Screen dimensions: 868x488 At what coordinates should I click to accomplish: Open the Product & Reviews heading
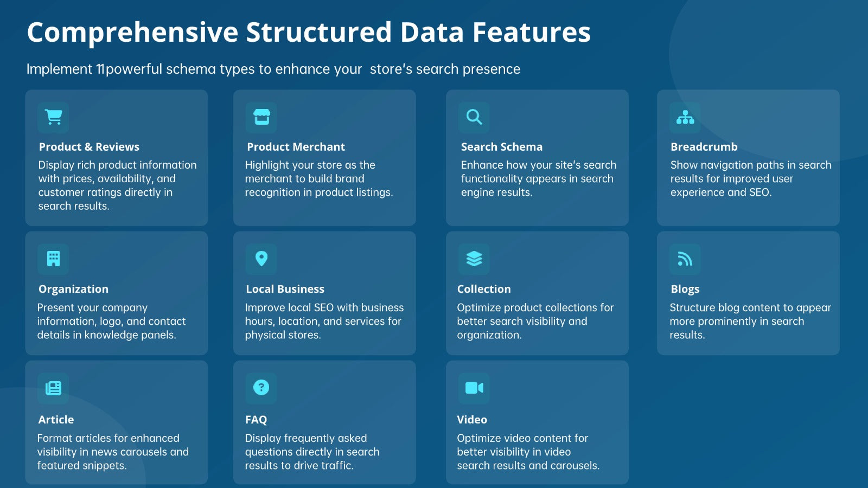coord(89,147)
